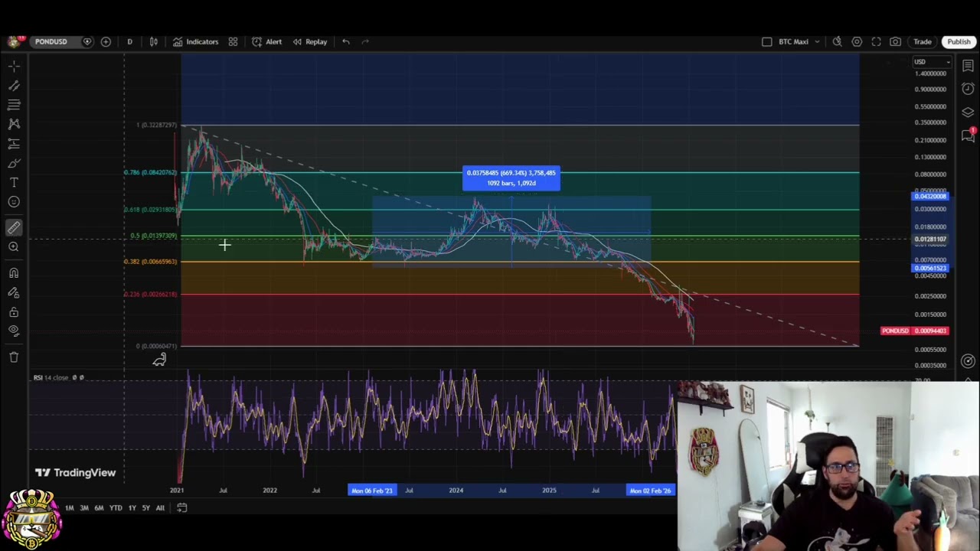Select the 5Y date range
Screen dimensions: 980x551
(146, 508)
